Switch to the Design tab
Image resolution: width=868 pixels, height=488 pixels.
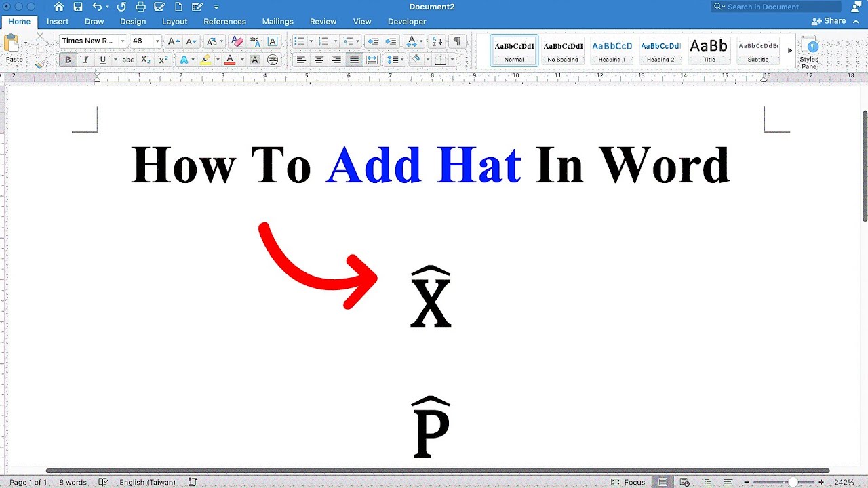coord(133,22)
